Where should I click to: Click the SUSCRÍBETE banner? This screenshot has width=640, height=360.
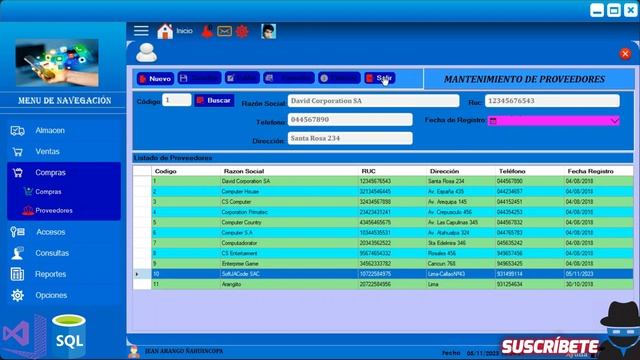tap(549, 346)
